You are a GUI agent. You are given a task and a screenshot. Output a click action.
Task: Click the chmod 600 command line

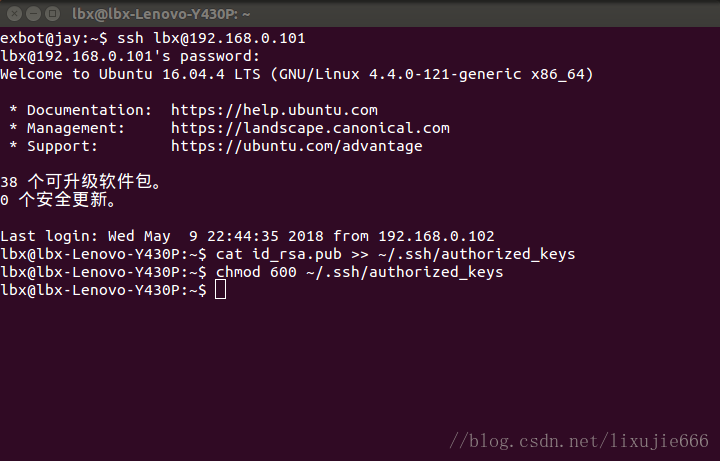tap(252, 272)
